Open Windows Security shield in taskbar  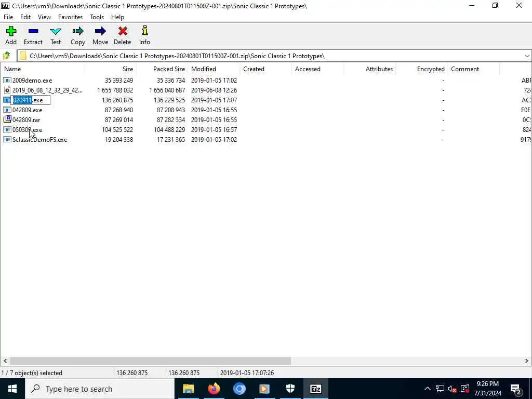coord(290,389)
